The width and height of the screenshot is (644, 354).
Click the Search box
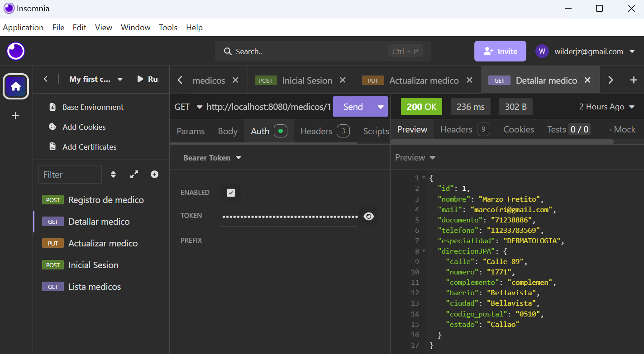pyautogui.click(x=323, y=51)
